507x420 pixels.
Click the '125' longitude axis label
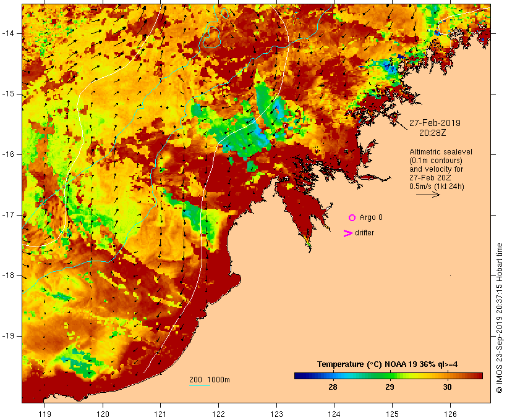[x=392, y=414]
